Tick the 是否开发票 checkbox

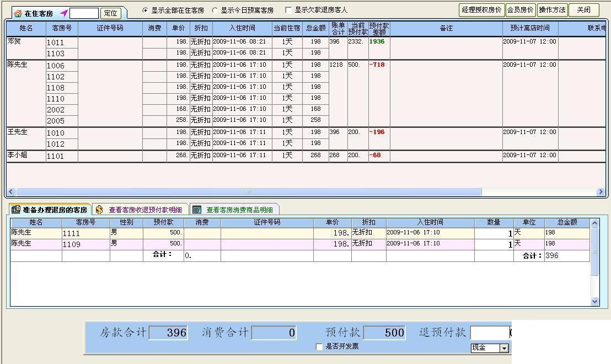click(x=319, y=346)
